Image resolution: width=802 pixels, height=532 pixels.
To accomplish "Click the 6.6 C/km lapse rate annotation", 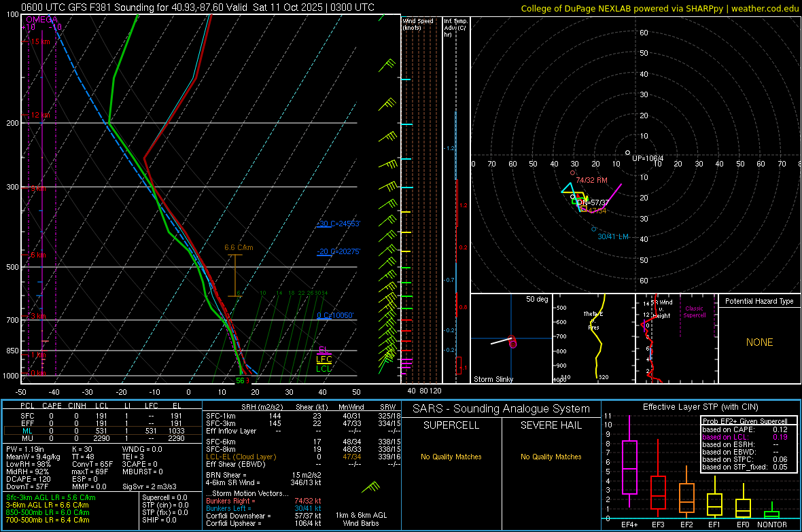I will [239, 247].
